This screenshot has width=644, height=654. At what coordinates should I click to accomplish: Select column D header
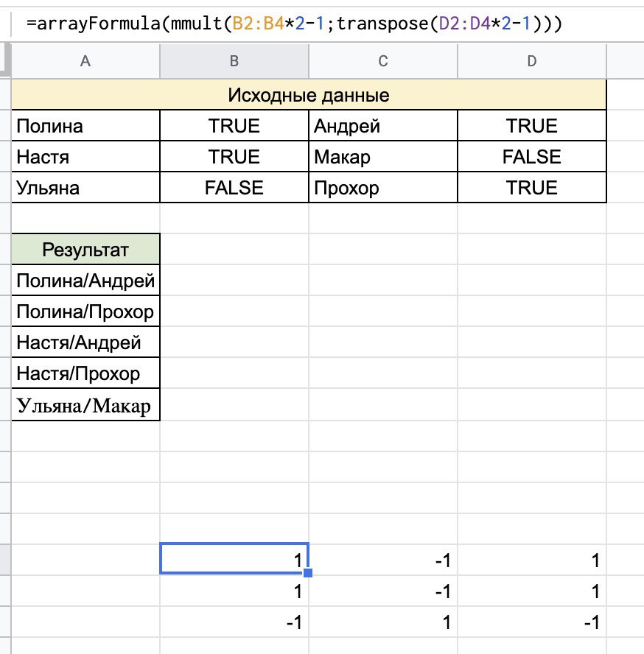tap(532, 61)
